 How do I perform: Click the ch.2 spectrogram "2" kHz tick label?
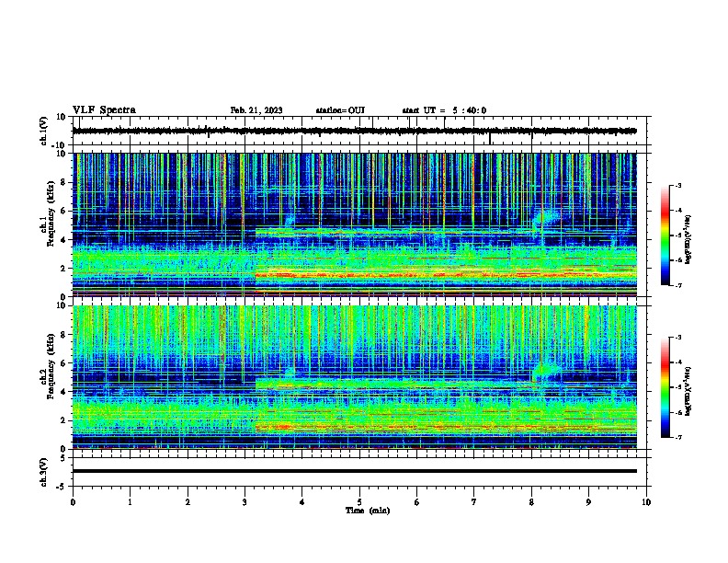(x=63, y=420)
